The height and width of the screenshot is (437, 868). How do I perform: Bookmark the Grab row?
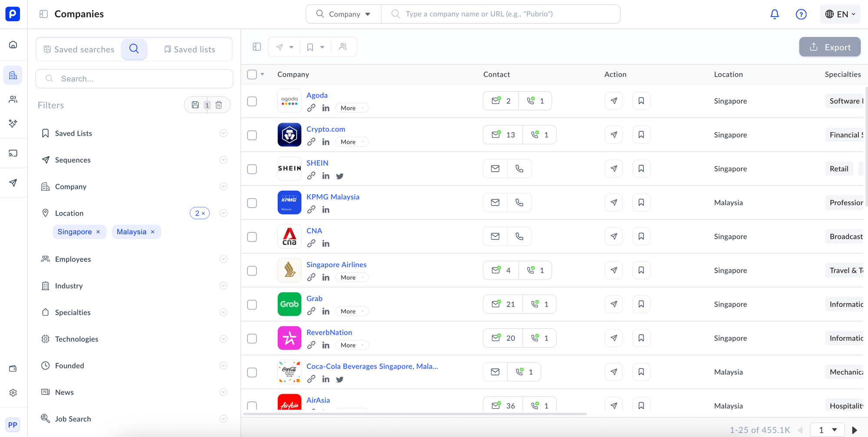coord(641,304)
